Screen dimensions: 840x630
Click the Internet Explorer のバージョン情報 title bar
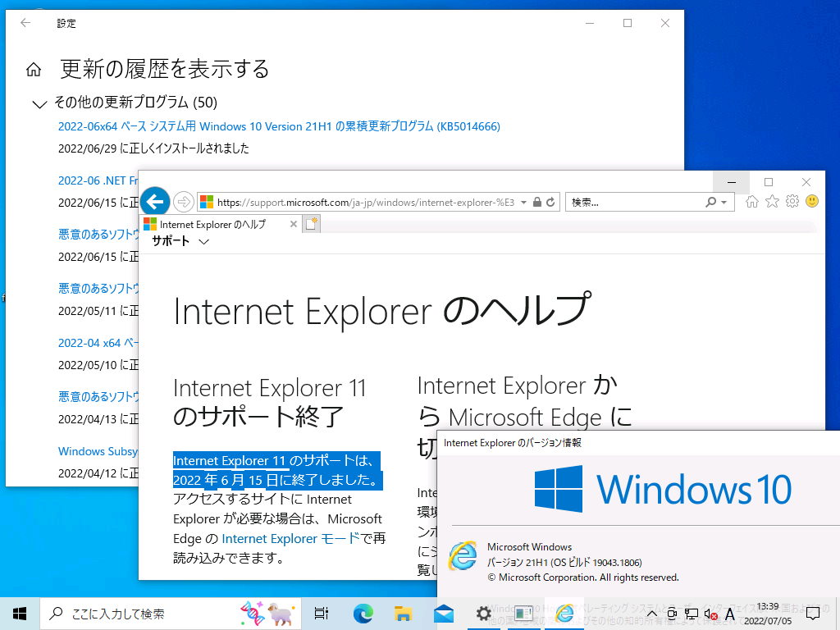(x=638, y=443)
